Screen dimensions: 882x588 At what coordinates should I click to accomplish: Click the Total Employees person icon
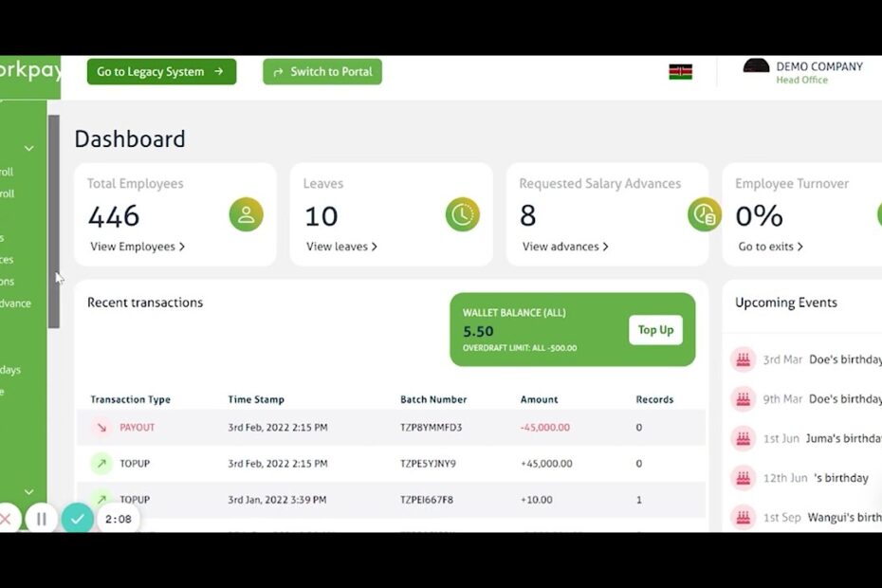click(246, 214)
